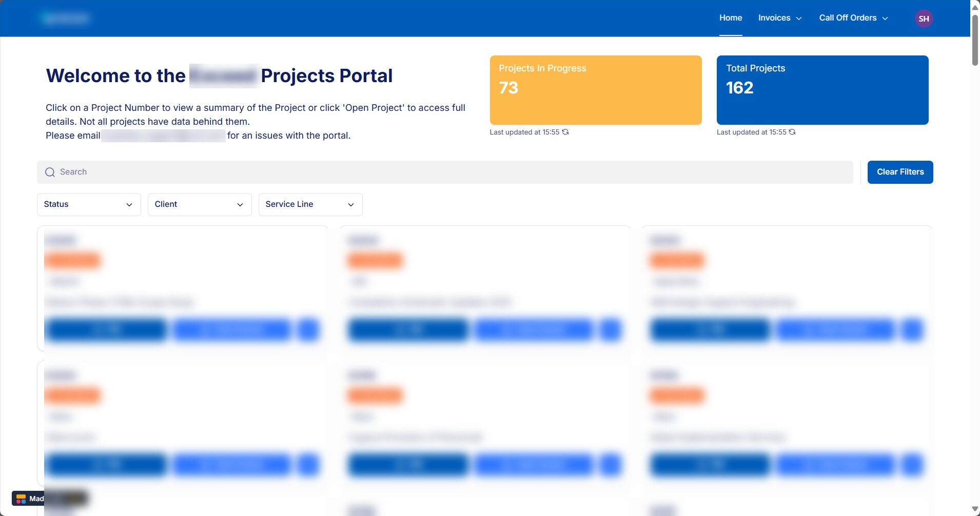The image size is (980, 516).
Task: Refresh the Projects In Progress count
Action: (x=565, y=132)
